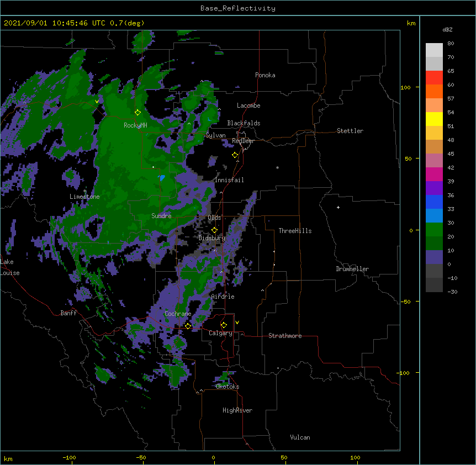Click the Innisfail city label
The image size is (476, 465).
(x=229, y=180)
